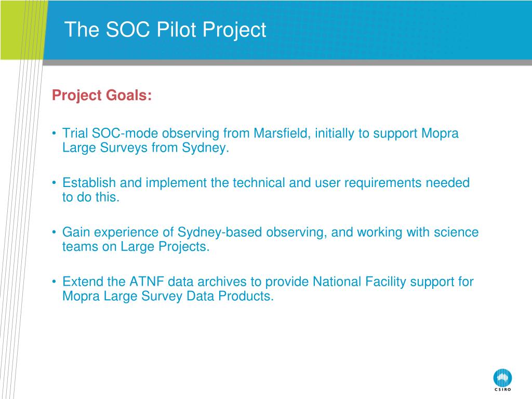Image resolution: width=532 pixels, height=399 pixels.
Task: Click the 'CSIRO' text under the logo
Action: point(503,389)
